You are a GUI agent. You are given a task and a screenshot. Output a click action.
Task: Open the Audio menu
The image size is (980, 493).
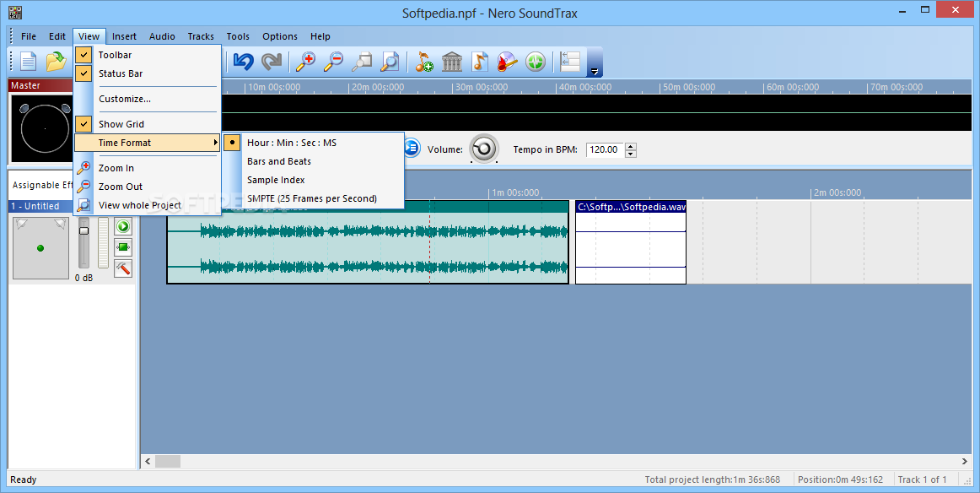[x=162, y=36]
